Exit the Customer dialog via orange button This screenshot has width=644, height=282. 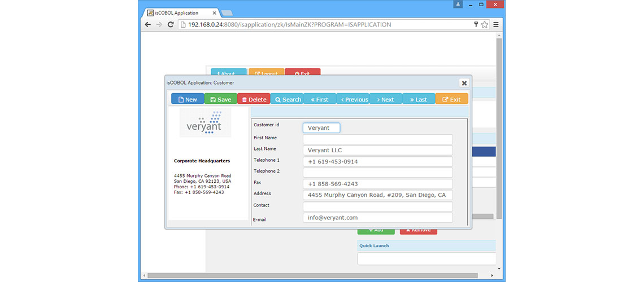click(452, 99)
